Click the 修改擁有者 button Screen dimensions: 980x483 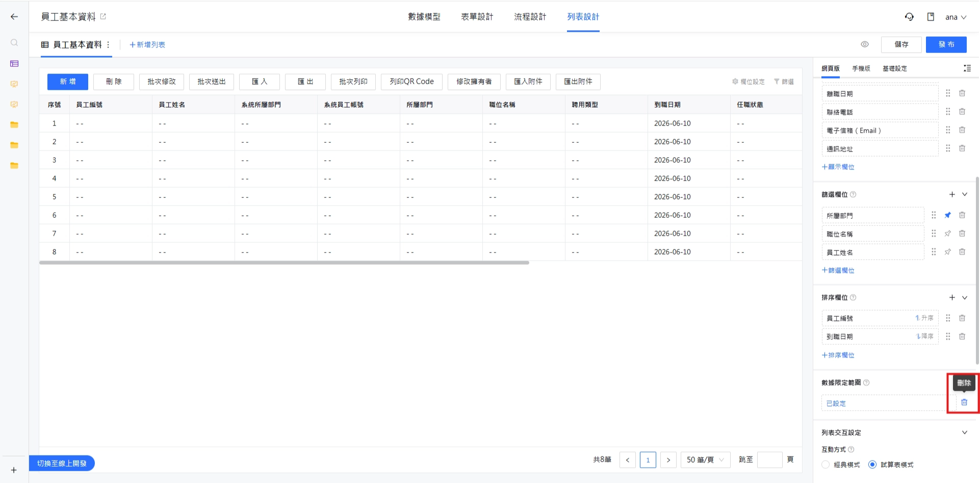474,82
